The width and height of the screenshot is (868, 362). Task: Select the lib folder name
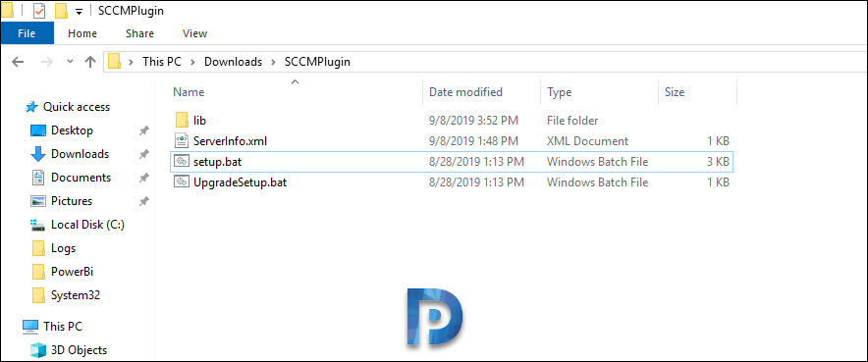(x=200, y=120)
